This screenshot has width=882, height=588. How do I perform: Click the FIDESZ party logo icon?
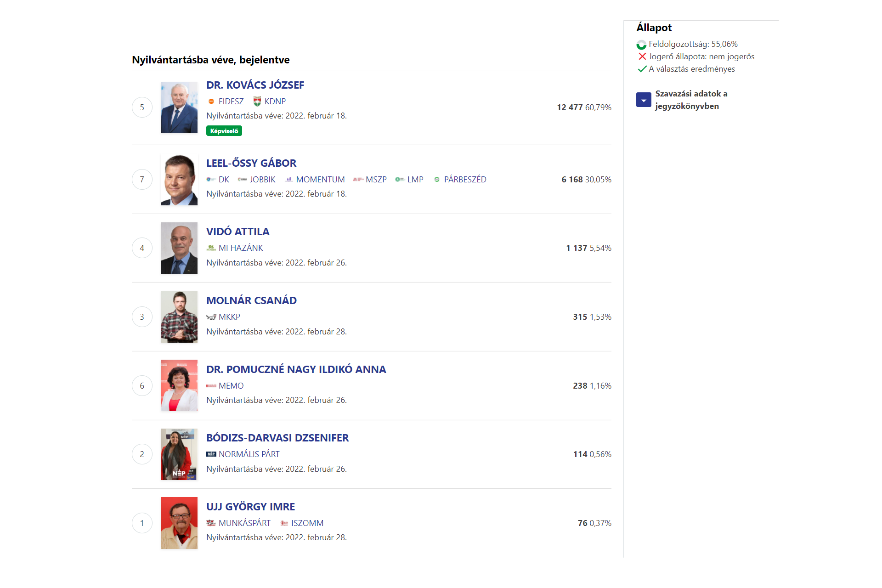tap(211, 102)
